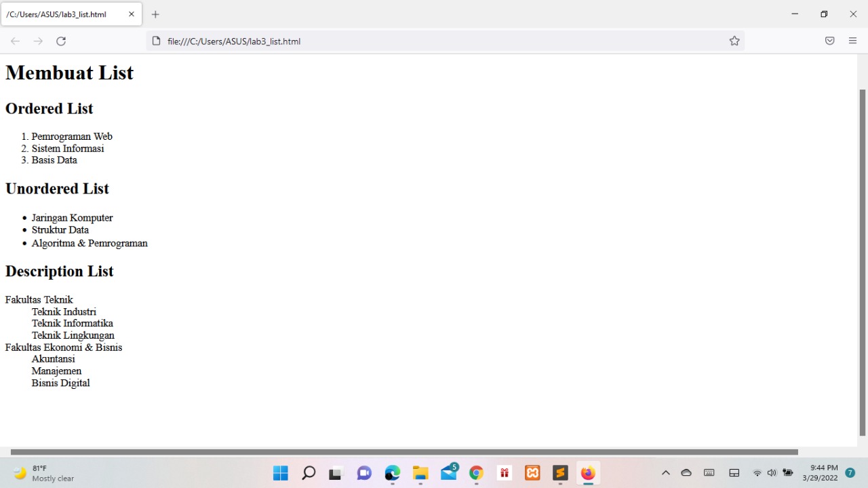Open the Wi-Fi network tray icon

tap(757, 473)
